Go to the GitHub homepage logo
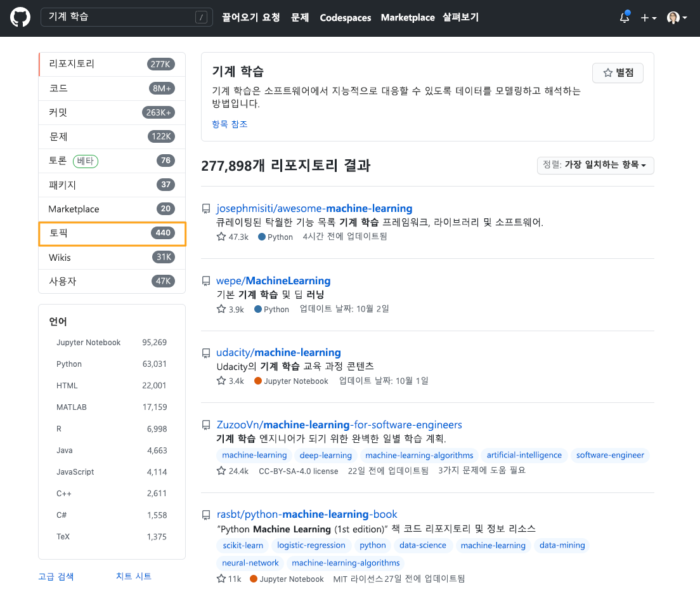The width and height of the screenshot is (700, 599). pyautogui.click(x=20, y=17)
